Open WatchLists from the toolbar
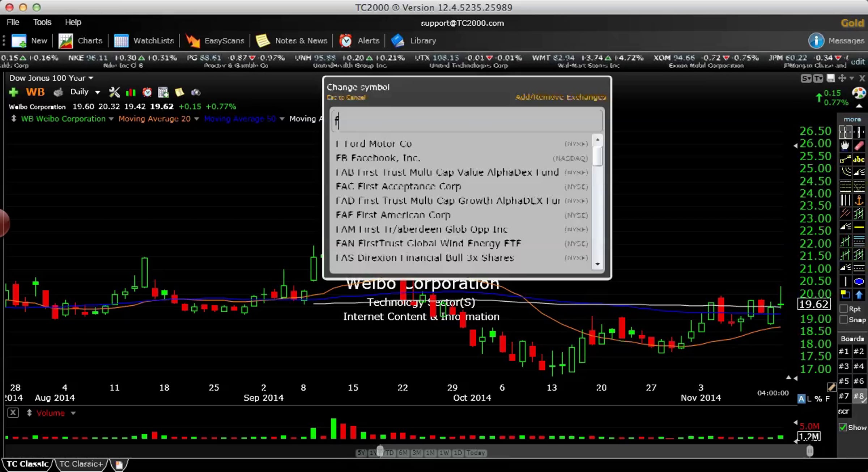The width and height of the screenshot is (868, 472). coord(144,41)
